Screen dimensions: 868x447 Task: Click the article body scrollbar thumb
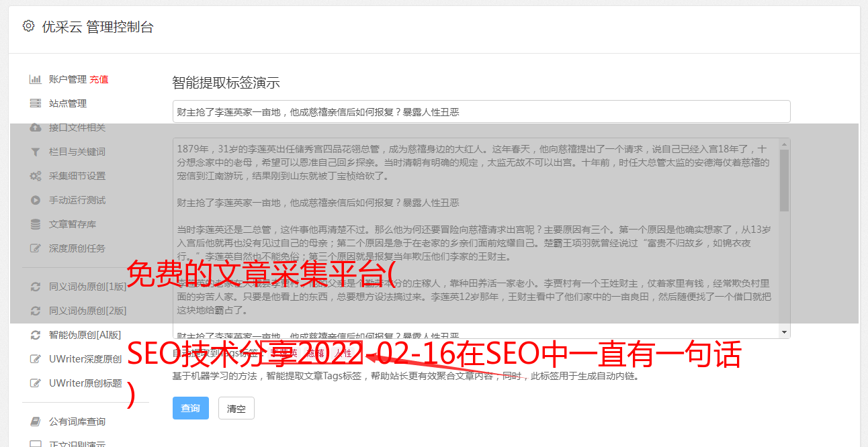pyautogui.click(x=784, y=180)
